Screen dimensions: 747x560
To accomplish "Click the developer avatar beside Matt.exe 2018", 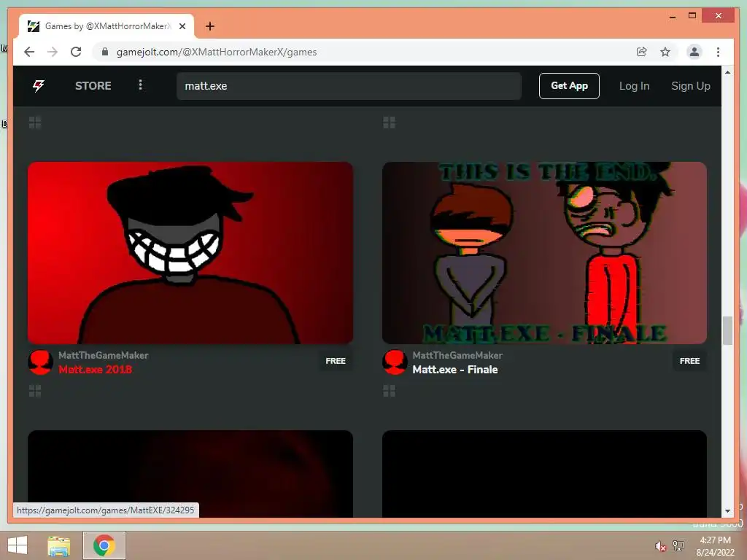I will pos(40,362).
